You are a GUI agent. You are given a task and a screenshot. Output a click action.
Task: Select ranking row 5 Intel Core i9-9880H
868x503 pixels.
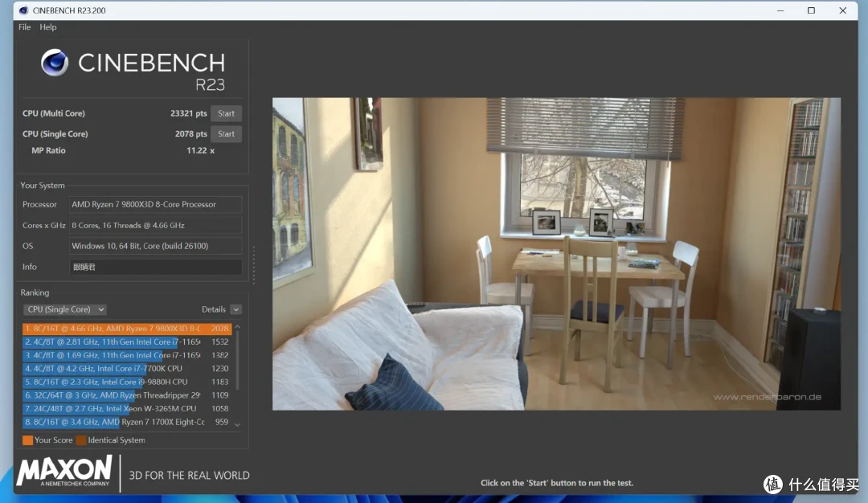point(127,382)
